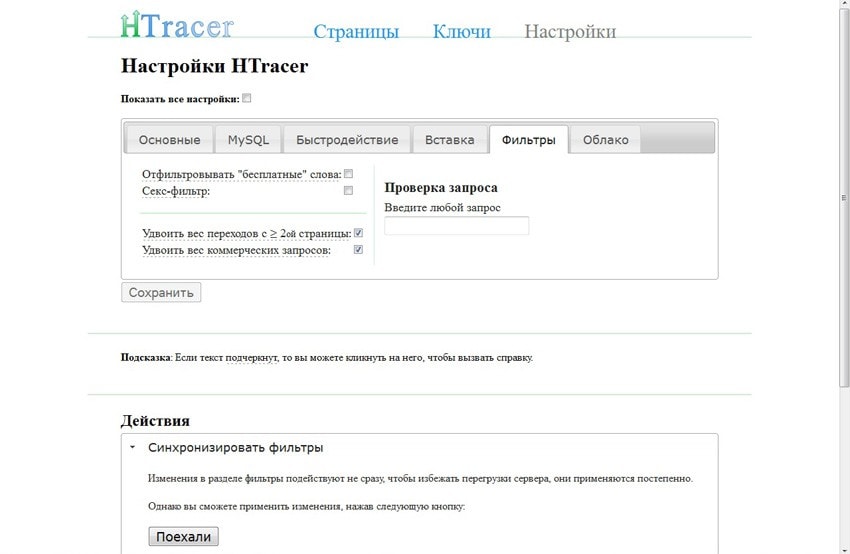Switch to the Облако tab
The height and width of the screenshot is (554, 850).
pyautogui.click(x=606, y=140)
